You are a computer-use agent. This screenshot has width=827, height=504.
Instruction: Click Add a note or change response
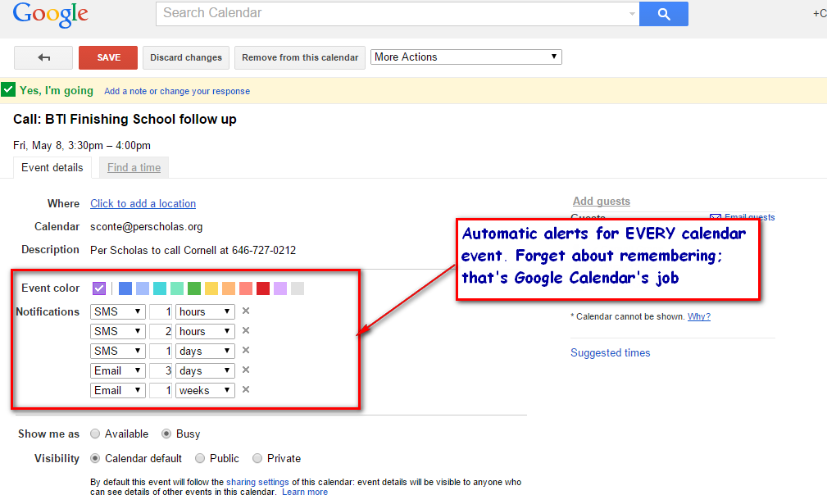coord(177,91)
